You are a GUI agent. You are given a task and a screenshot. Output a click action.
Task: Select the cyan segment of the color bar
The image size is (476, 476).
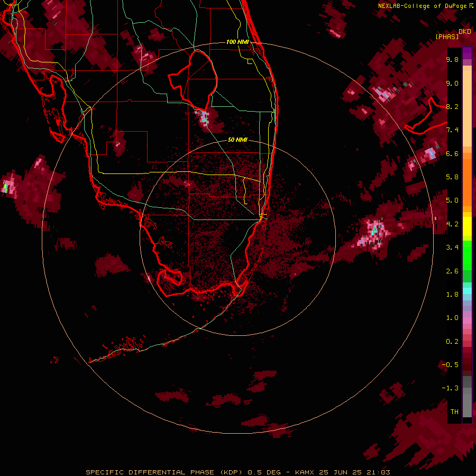467,291
